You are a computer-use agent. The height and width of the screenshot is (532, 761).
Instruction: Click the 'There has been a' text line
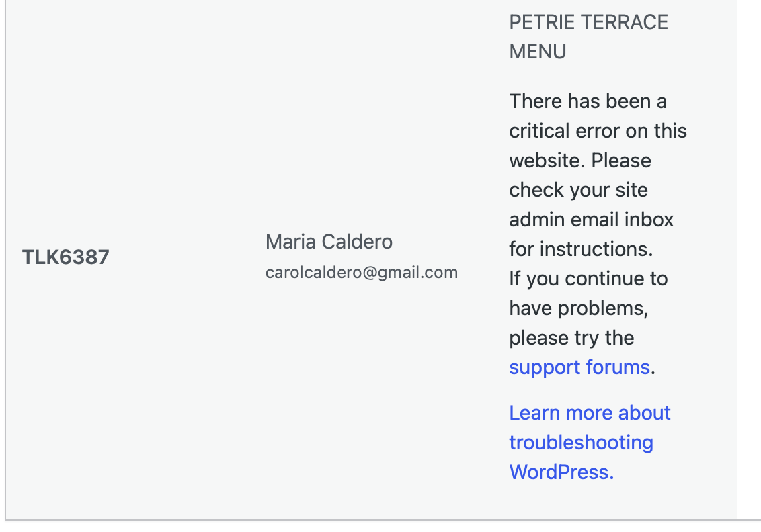[588, 101]
